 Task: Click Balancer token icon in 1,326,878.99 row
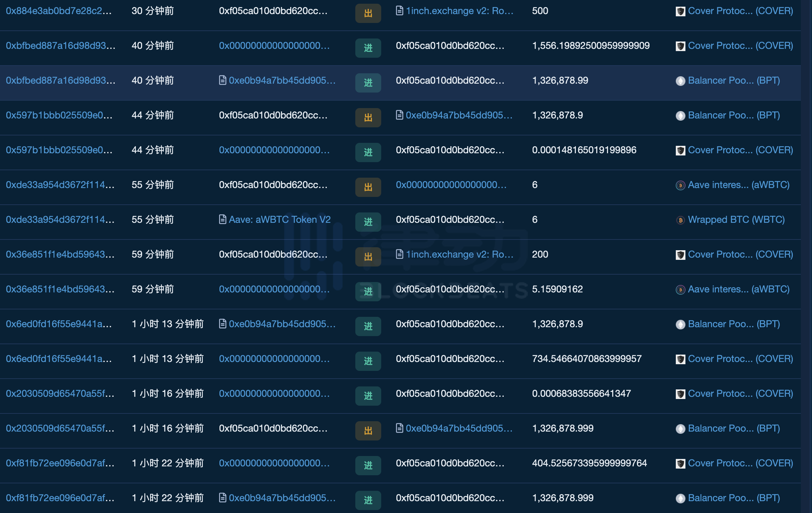click(680, 81)
